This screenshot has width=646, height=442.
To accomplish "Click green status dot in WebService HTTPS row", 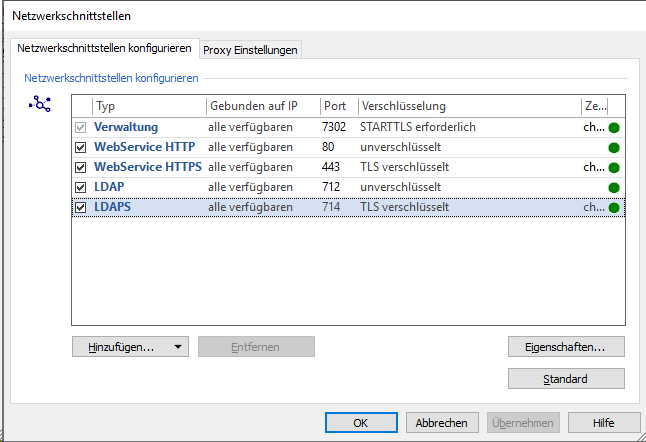I will 615,168.
